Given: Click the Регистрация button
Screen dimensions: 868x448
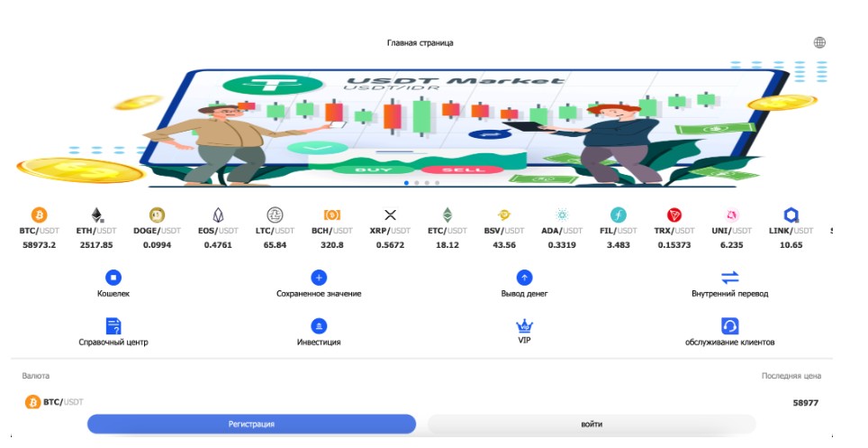Looking at the screenshot, I should (x=251, y=424).
